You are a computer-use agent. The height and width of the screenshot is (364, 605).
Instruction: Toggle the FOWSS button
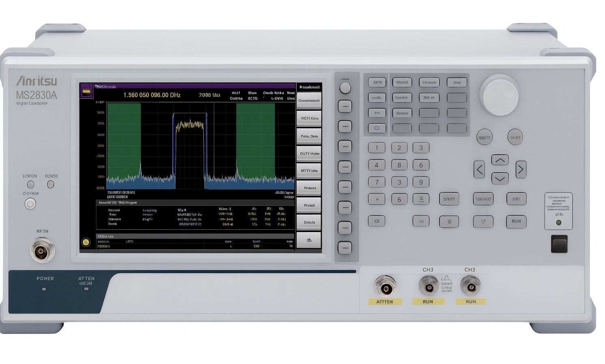(51, 185)
